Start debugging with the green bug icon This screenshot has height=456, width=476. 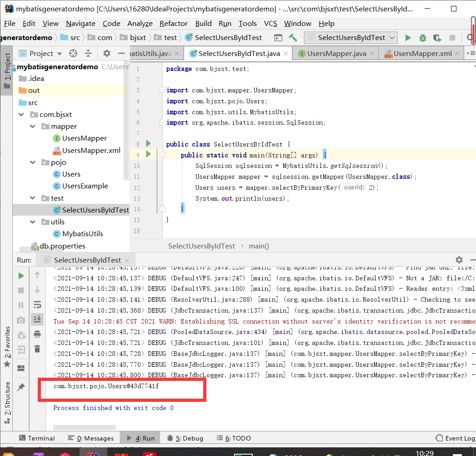click(x=422, y=38)
